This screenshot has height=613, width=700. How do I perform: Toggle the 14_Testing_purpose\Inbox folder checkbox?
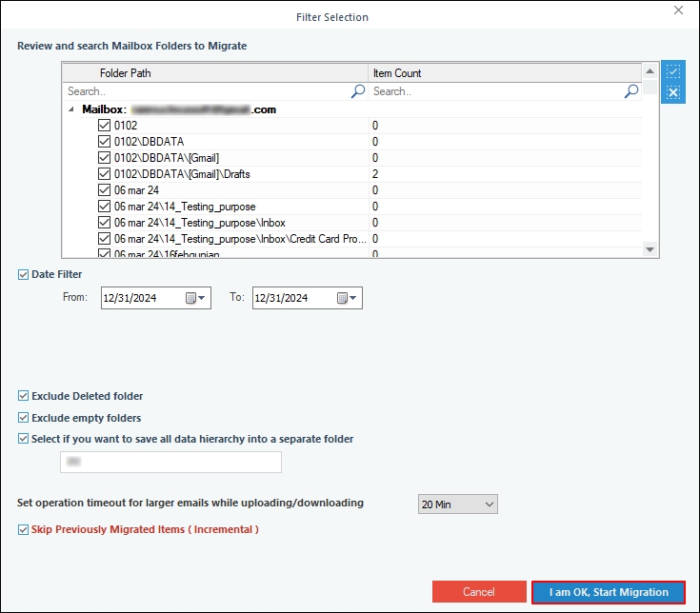pyautogui.click(x=104, y=222)
